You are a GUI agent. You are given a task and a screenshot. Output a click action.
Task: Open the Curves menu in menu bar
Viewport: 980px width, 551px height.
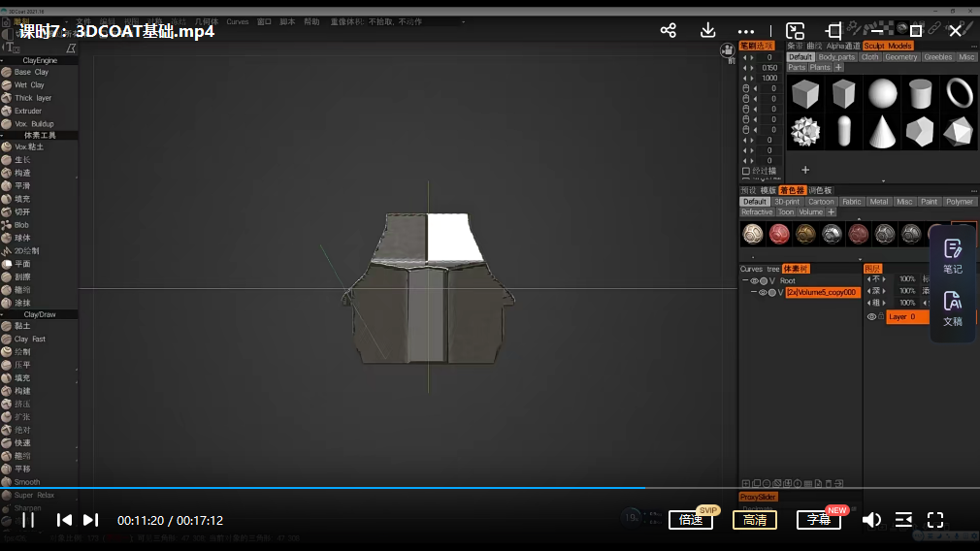[238, 22]
